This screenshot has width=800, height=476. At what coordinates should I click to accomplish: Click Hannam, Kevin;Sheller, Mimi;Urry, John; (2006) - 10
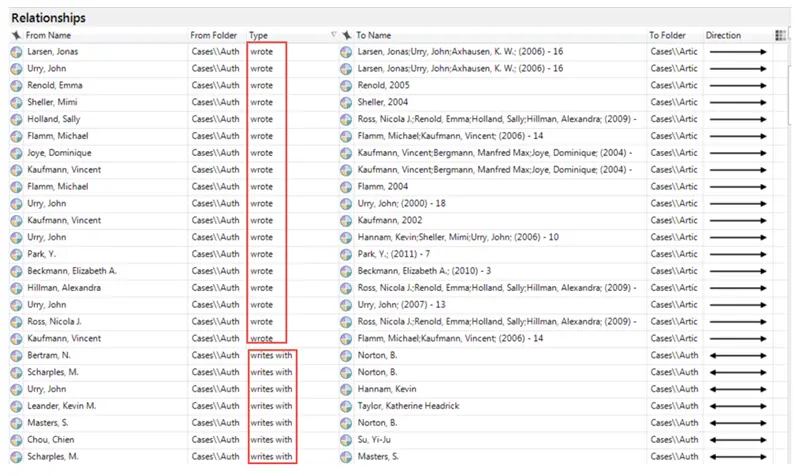point(458,237)
